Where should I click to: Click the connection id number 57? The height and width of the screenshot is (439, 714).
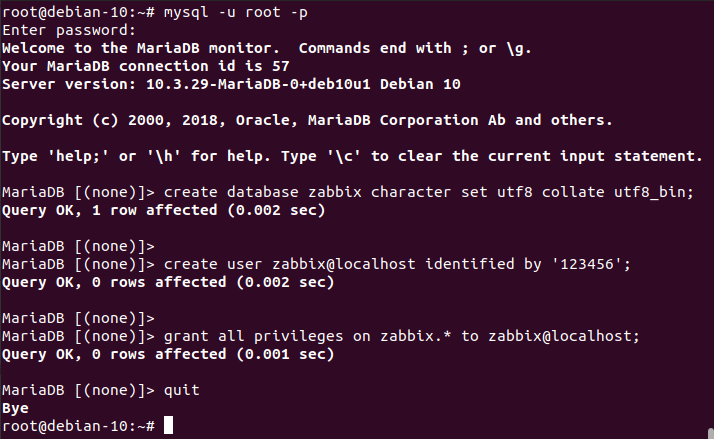pos(280,66)
